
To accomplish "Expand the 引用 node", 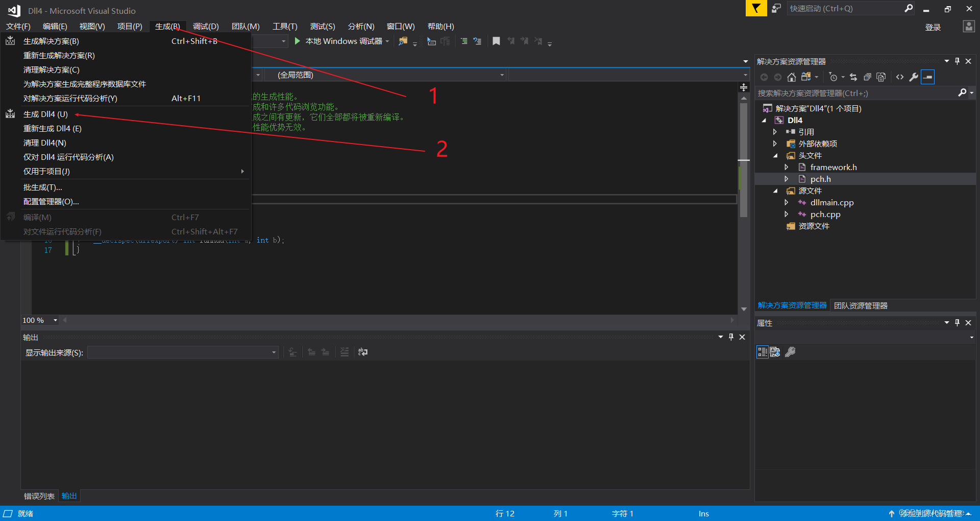I will (775, 132).
